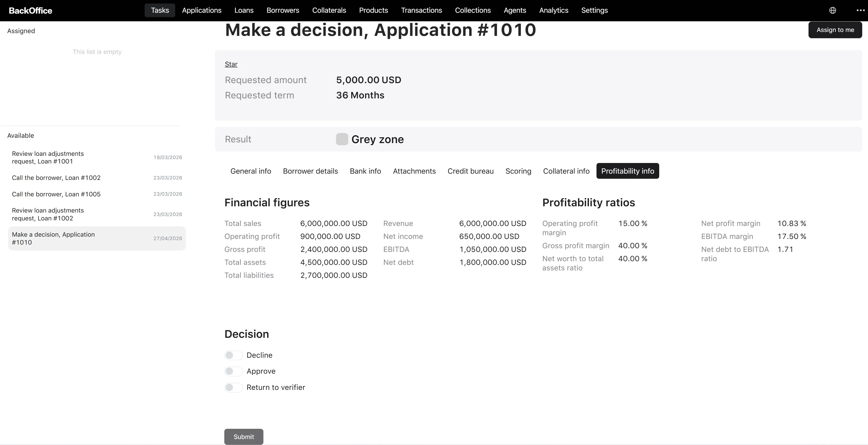This screenshot has width=868, height=445.
Task: Open Settings in the top navigation
Action: pos(594,10)
